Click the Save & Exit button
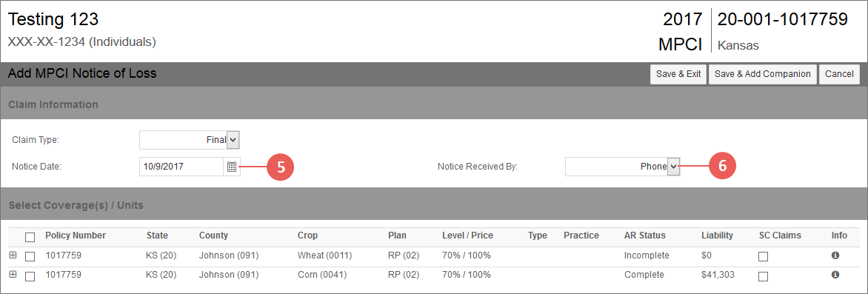 [x=678, y=74]
